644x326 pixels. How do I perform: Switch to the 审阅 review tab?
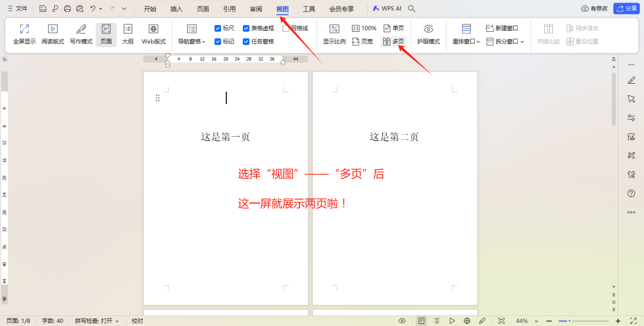point(256,8)
